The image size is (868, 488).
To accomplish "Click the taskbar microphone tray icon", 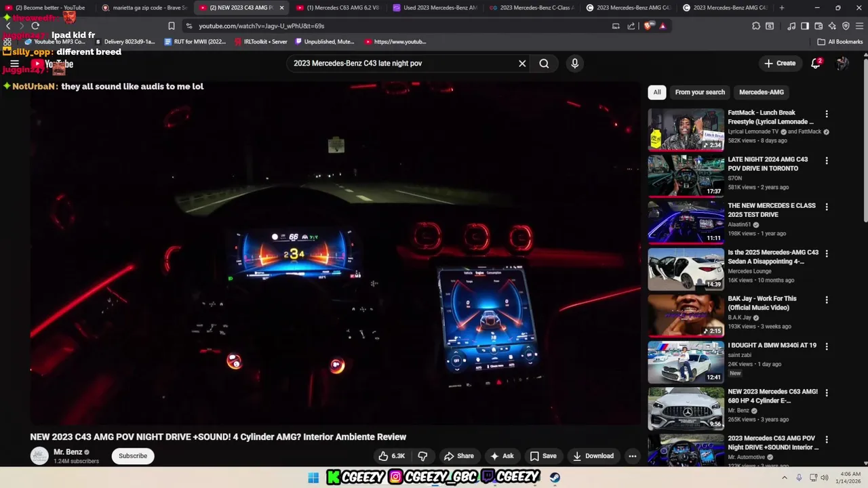I will 799,478.
